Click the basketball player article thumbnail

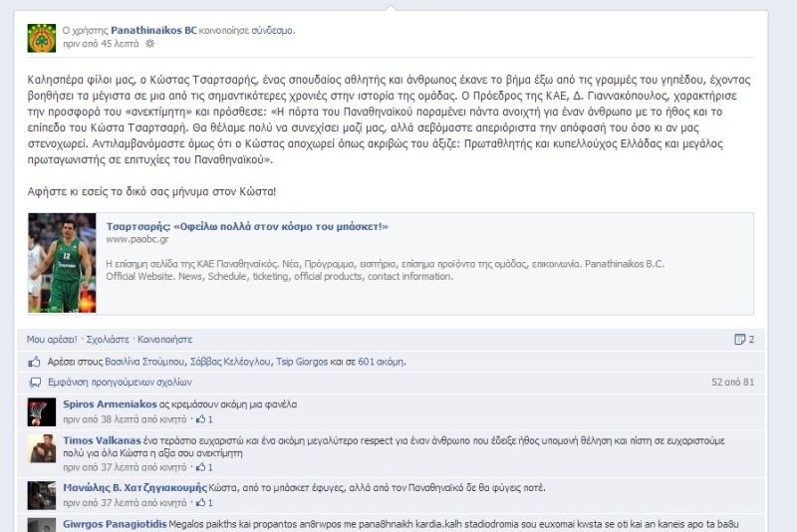click(x=62, y=263)
